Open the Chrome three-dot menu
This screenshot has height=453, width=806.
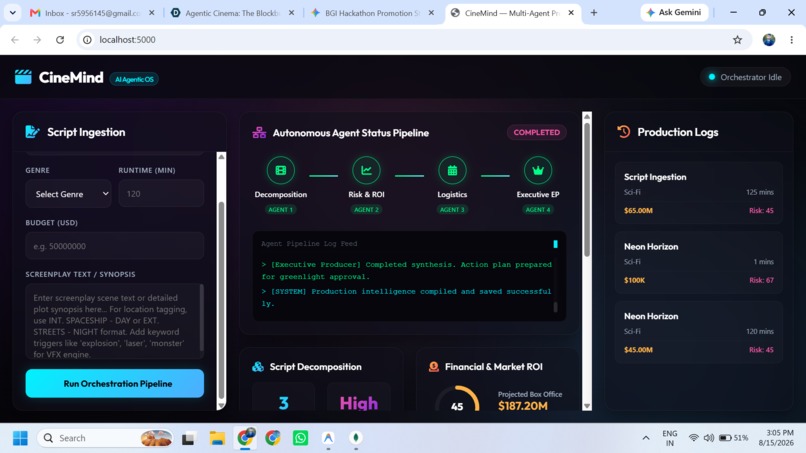[792, 40]
